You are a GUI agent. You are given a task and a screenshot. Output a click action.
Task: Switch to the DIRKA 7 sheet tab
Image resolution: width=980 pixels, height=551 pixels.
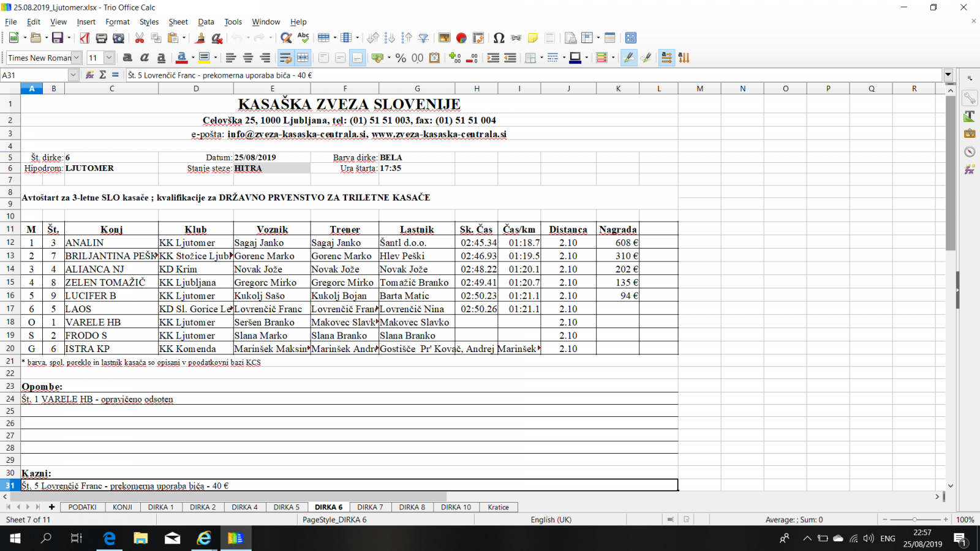[370, 507]
